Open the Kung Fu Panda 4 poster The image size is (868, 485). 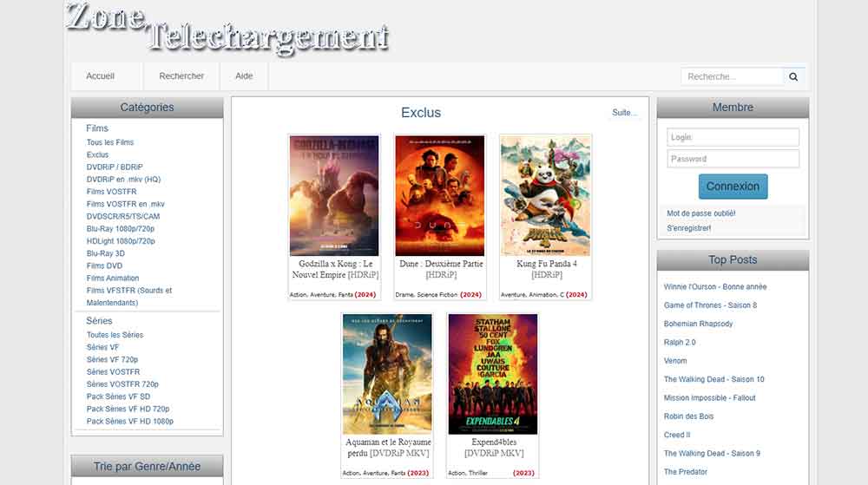(545, 196)
